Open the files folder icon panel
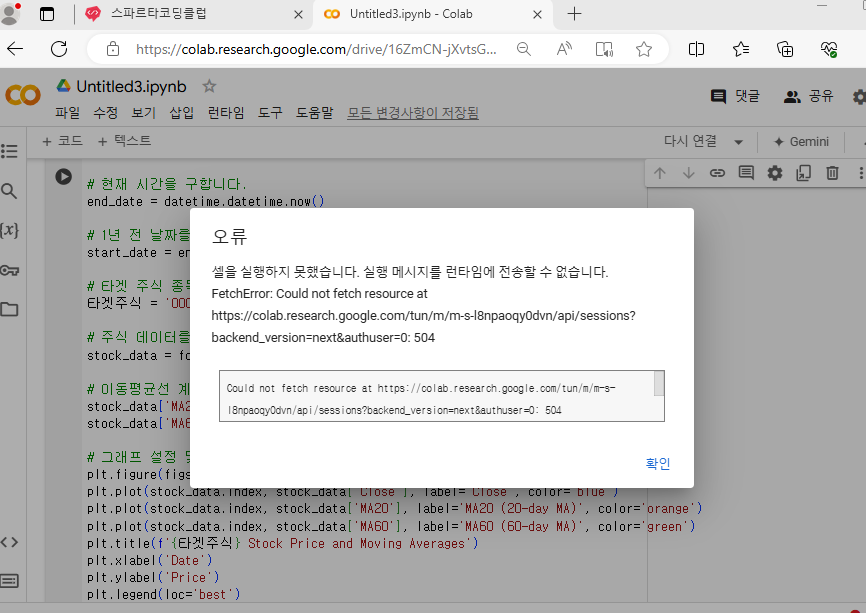 point(9,309)
